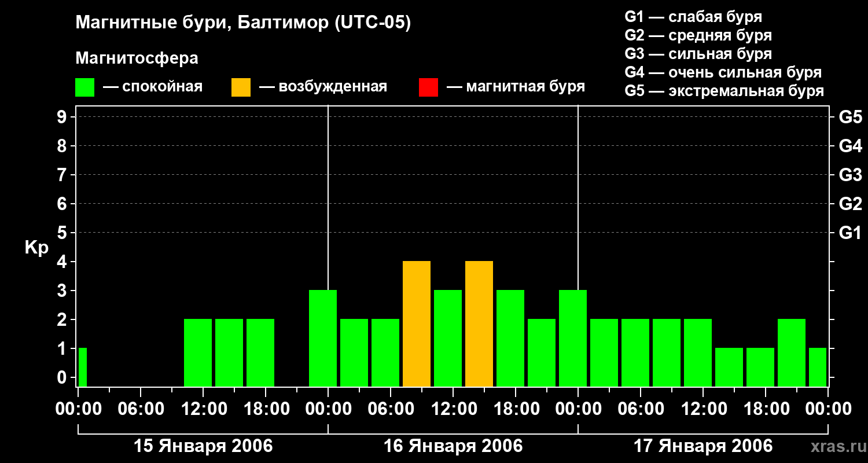Click the G5 label on right axis

[x=850, y=117]
